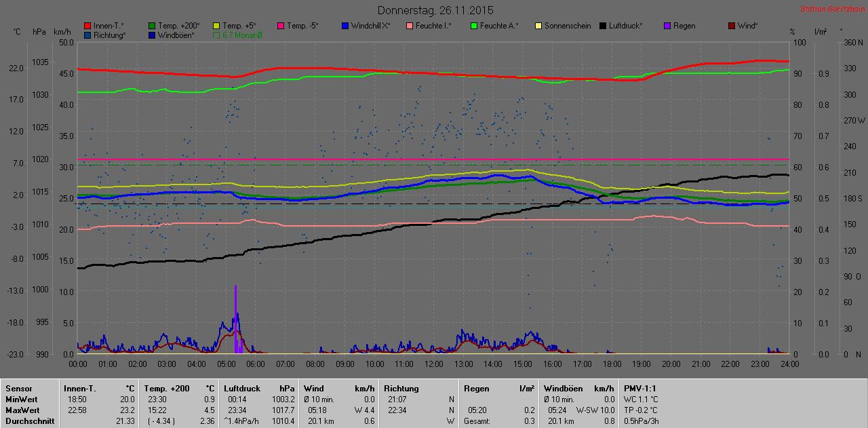Viewport: 868px width, 428px height.
Task: Click the purple rain bar in chart
Action: point(236,319)
